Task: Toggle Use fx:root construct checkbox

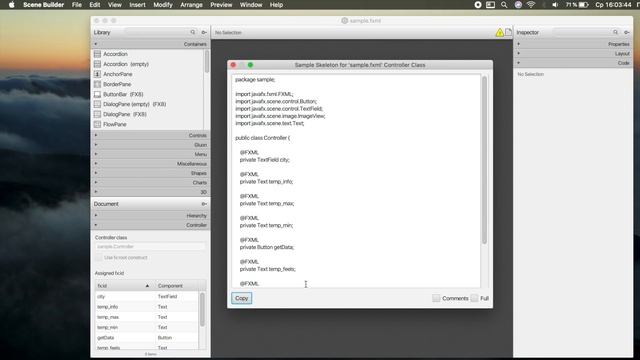Action: pyautogui.click(x=98, y=258)
